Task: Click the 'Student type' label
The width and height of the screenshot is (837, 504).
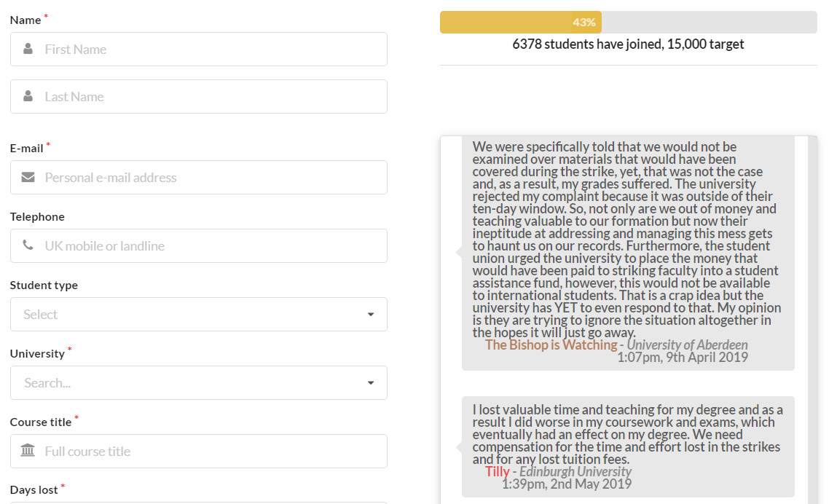Action: point(44,285)
